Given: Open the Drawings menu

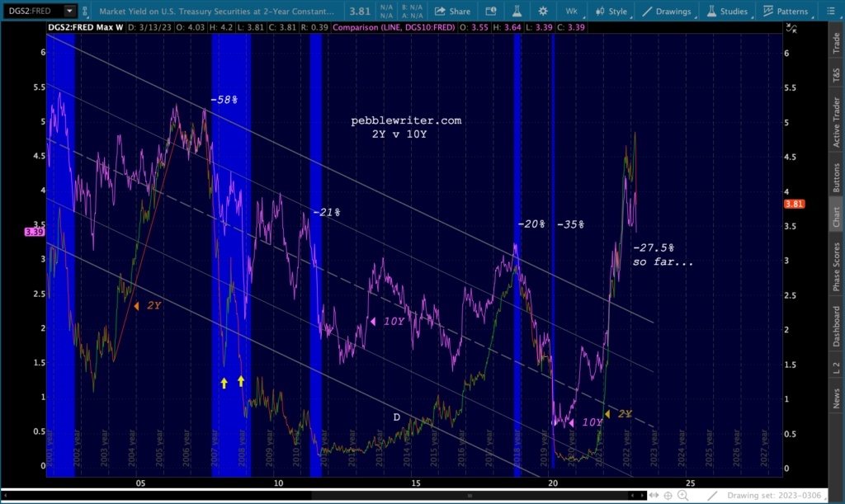Looking at the screenshot, I should click(667, 11).
